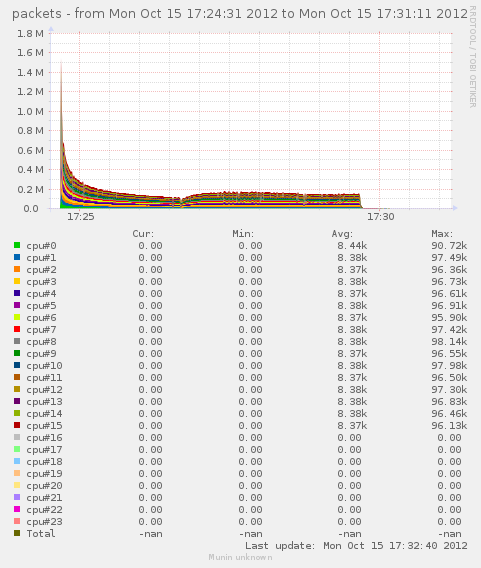Viewport: 481px width, 568px height.
Task: Click the red cpu#7 legend swatch
Action: (x=17, y=329)
